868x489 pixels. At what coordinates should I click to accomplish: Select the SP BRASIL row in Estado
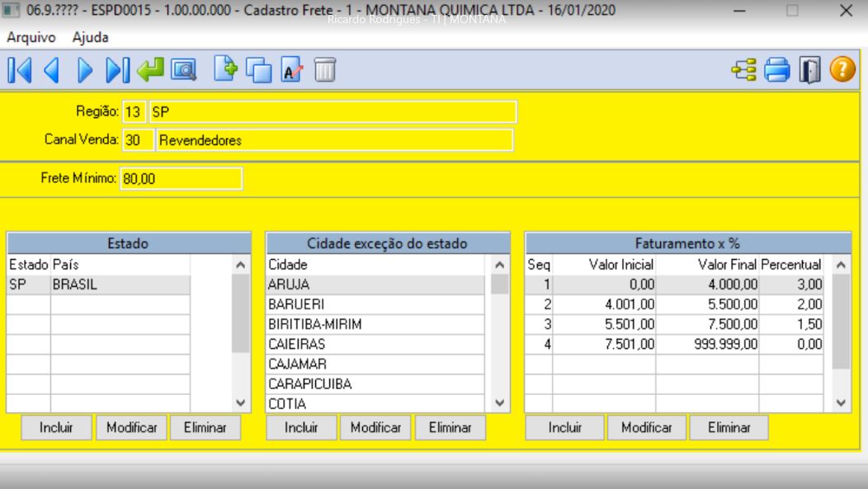[x=98, y=284]
